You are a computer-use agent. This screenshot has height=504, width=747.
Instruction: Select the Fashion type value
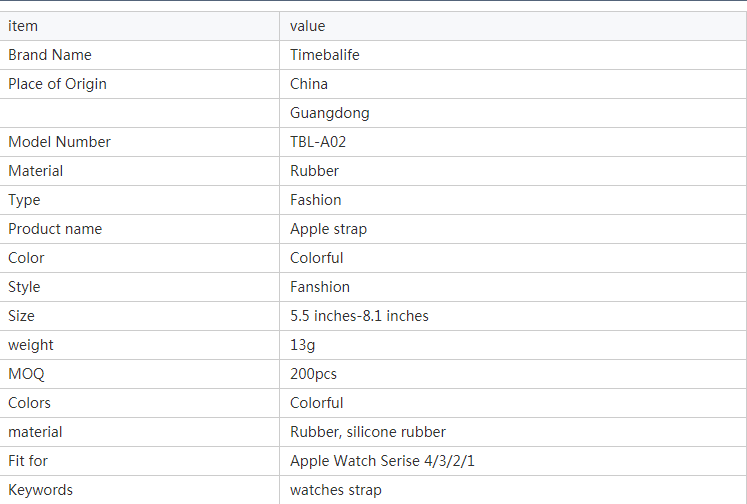pos(315,200)
